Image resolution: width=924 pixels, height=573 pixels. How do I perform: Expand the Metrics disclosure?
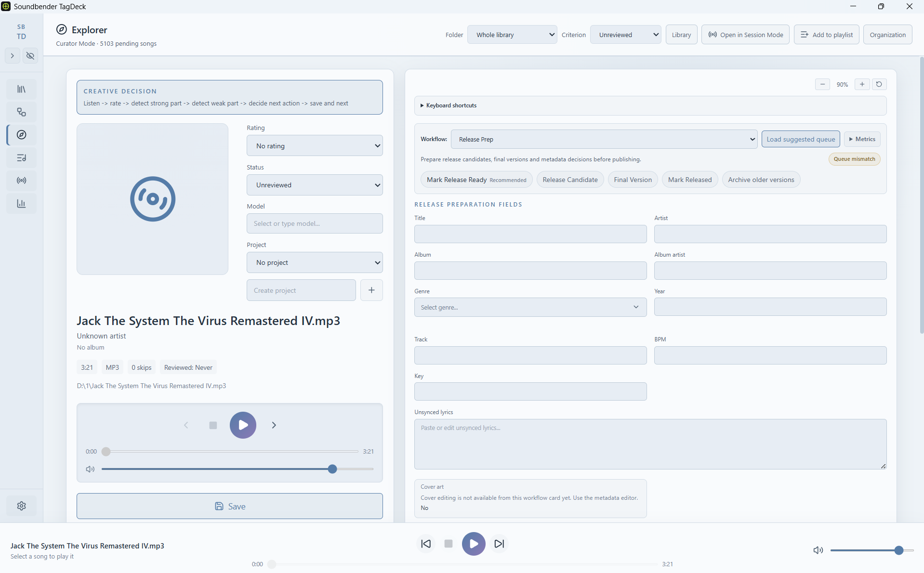(862, 139)
